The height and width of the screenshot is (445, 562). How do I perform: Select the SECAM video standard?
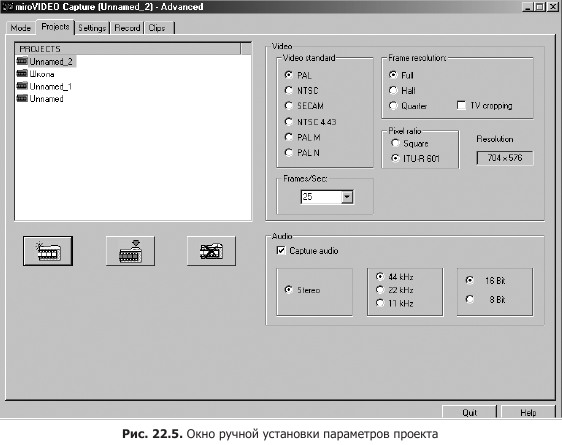click(289, 106)
